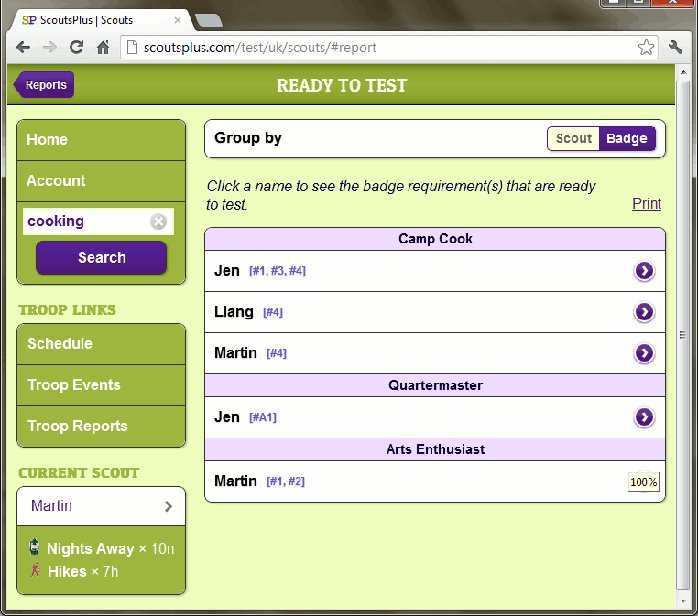This screenshot has width=698, height=616.
Task: Click the Nights Away lantern icon
Action: 34,547
